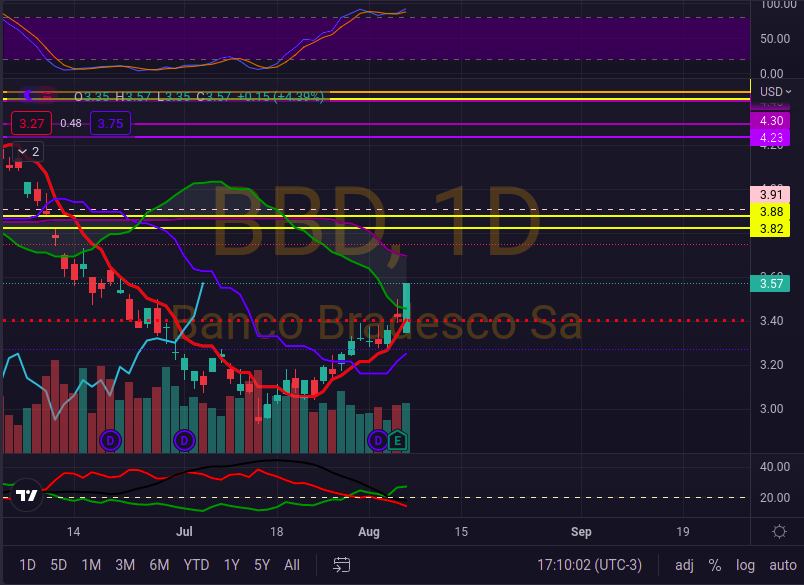The image size is (804, 585).
Task: Select the 1D time range
Action: click(28, 565)
